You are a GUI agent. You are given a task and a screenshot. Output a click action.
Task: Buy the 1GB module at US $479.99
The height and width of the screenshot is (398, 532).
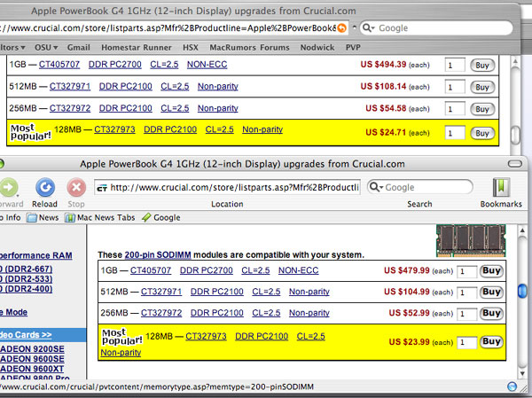[491, 270]
